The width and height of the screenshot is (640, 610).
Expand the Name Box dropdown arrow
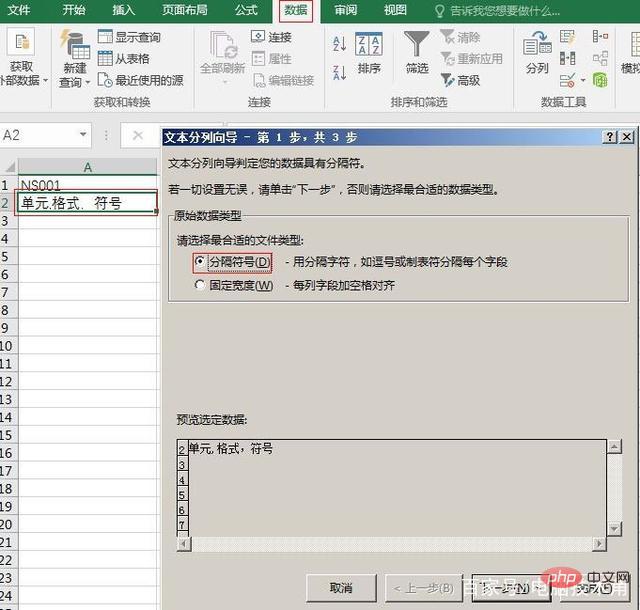click(x=83, y=134)
